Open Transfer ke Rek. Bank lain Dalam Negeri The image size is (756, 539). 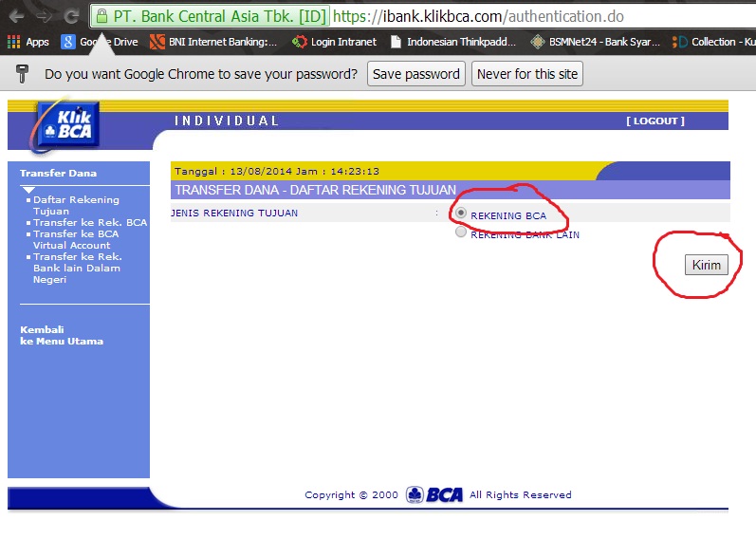[77, 268]
